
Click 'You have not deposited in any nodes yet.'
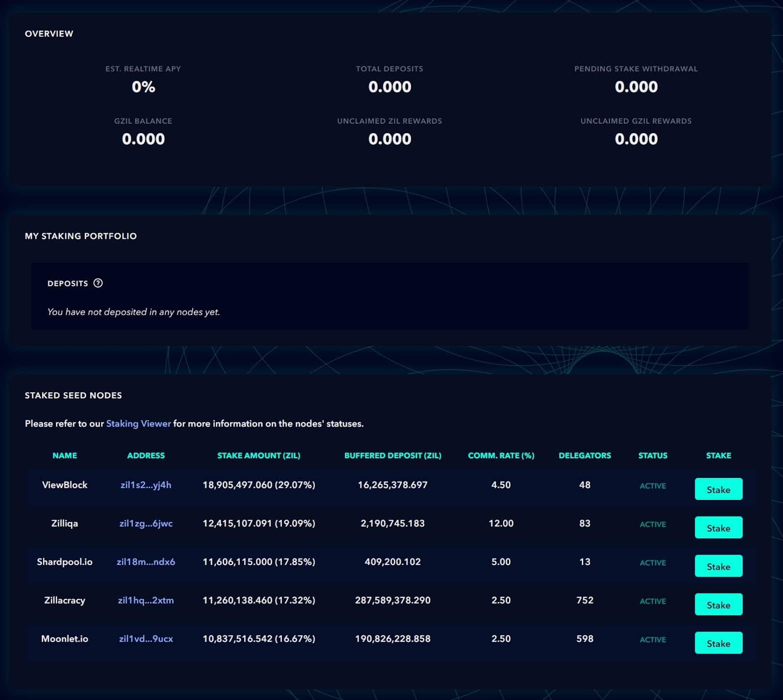pos(134,312)
